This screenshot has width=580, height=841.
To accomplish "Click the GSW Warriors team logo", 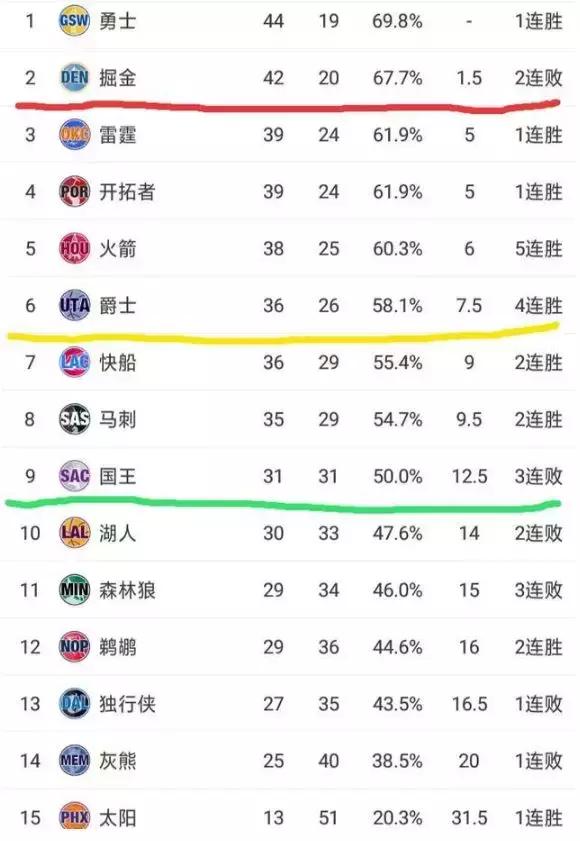I will pyautogui.click(x=74, y=21).
